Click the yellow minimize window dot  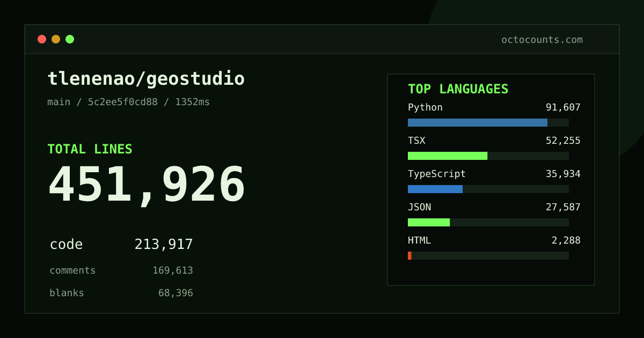56,39
